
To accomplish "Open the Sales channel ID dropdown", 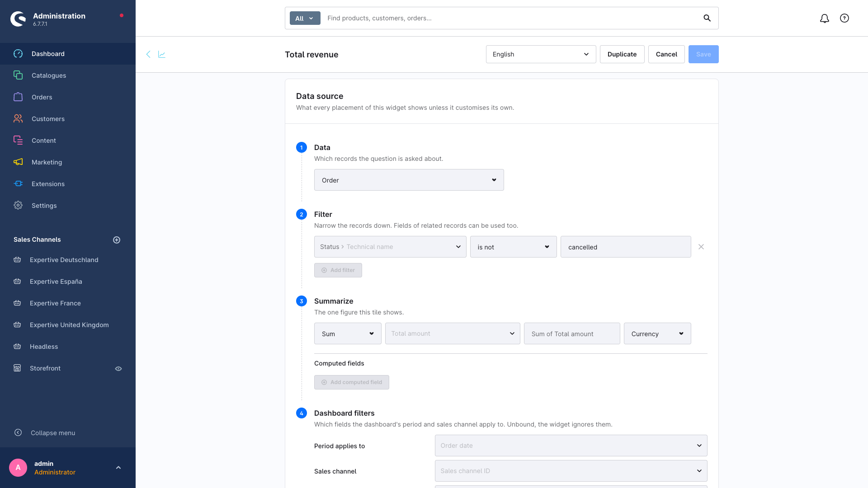I will tap(571, 471).
